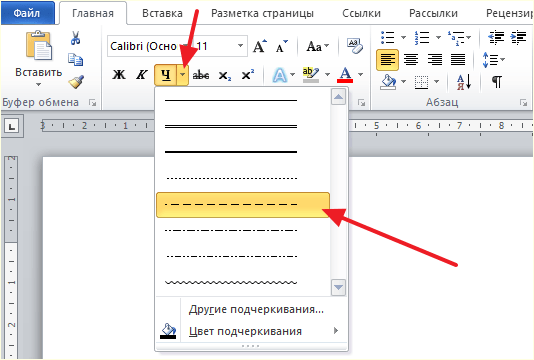The height and width of the screenshot is (360, 534).
Task: Show paragraph marks with pilcrow icon
Action: pos(497,82)
